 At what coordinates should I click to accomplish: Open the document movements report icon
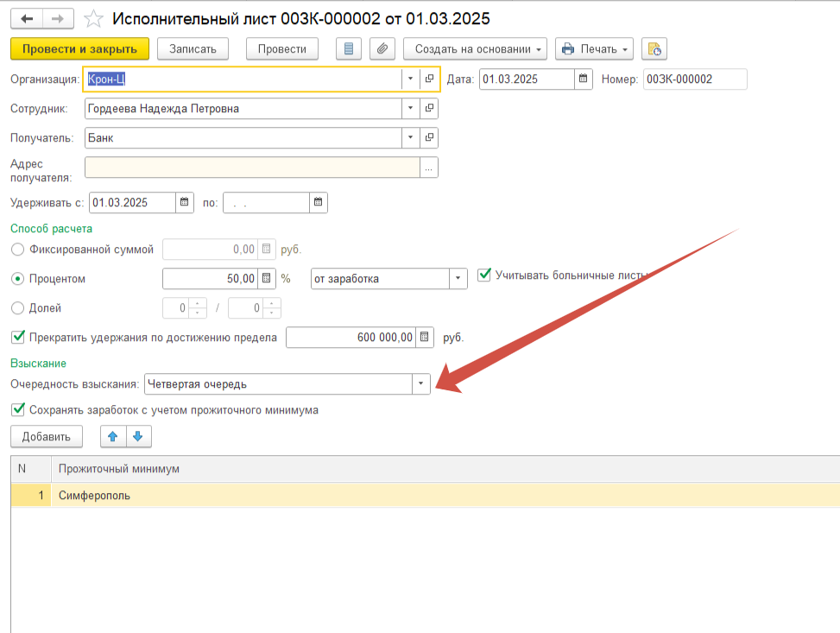[349, 49]
